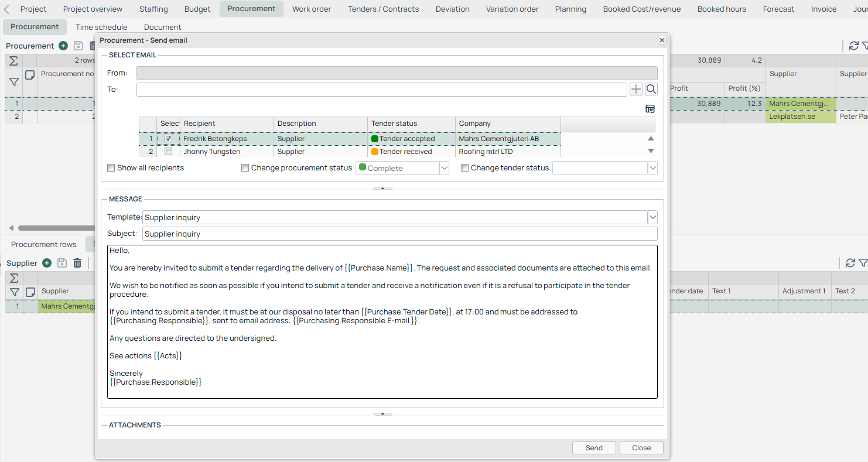This screenshot has height=462, width=868.
Task: Click the plus icon to add recipient in To field
Action: 636,89
